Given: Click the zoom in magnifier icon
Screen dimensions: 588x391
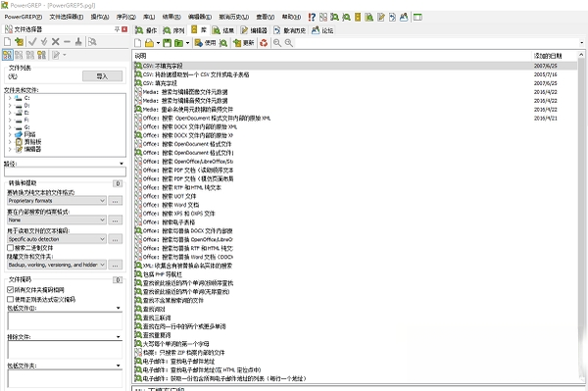Looking at the screenshot, I should (289, 43).
